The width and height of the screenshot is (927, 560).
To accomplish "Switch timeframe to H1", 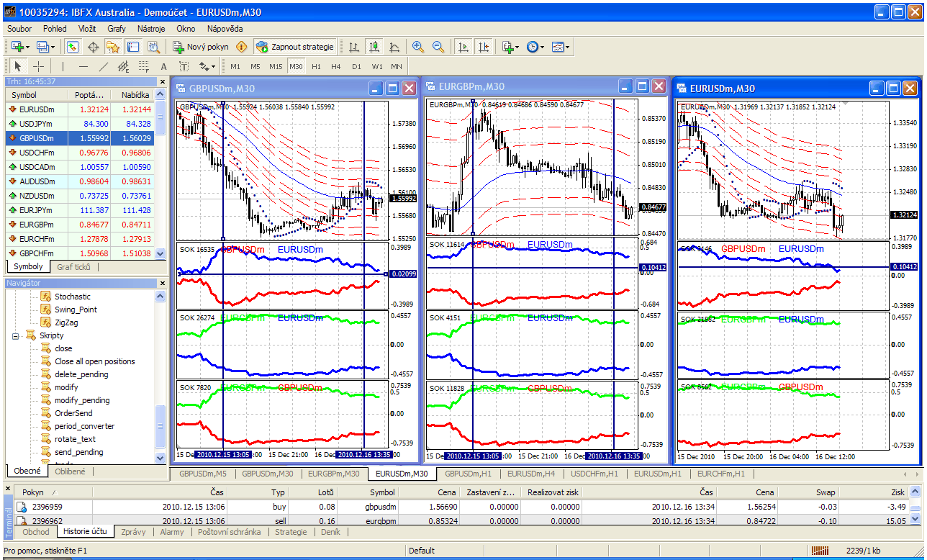I will pos(316,66).
